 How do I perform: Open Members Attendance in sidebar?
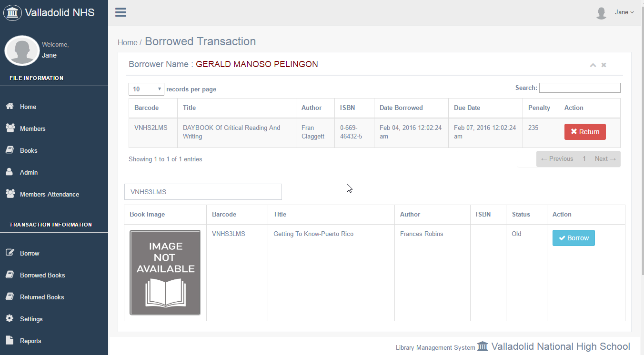[49, 194]
